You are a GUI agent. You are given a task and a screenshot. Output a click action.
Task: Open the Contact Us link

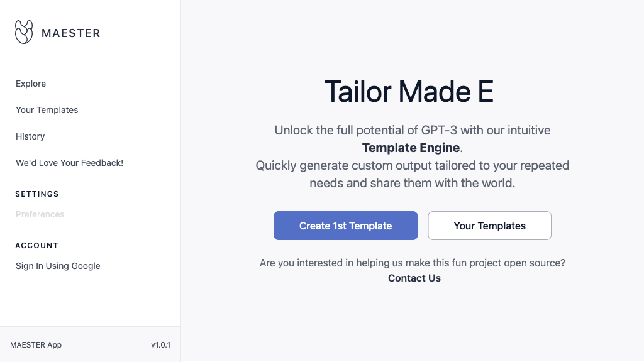414,278
